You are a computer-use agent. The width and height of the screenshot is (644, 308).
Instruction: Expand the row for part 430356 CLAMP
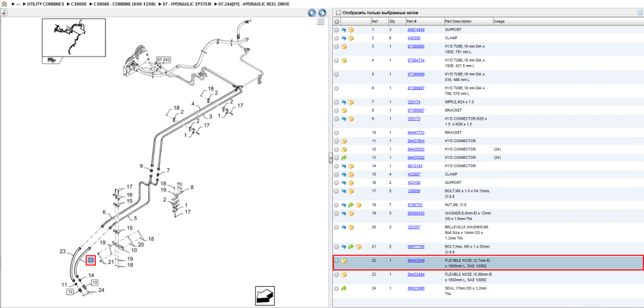[336, 38]
